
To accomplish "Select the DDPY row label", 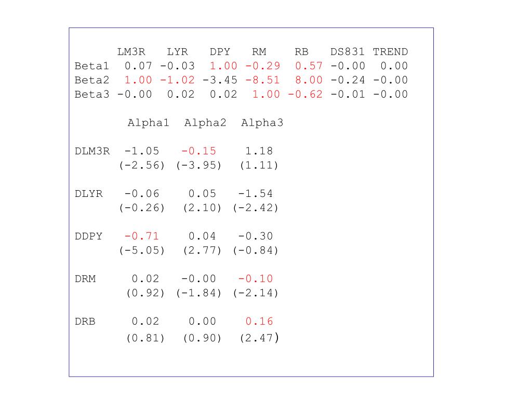I will pos(88,236).
